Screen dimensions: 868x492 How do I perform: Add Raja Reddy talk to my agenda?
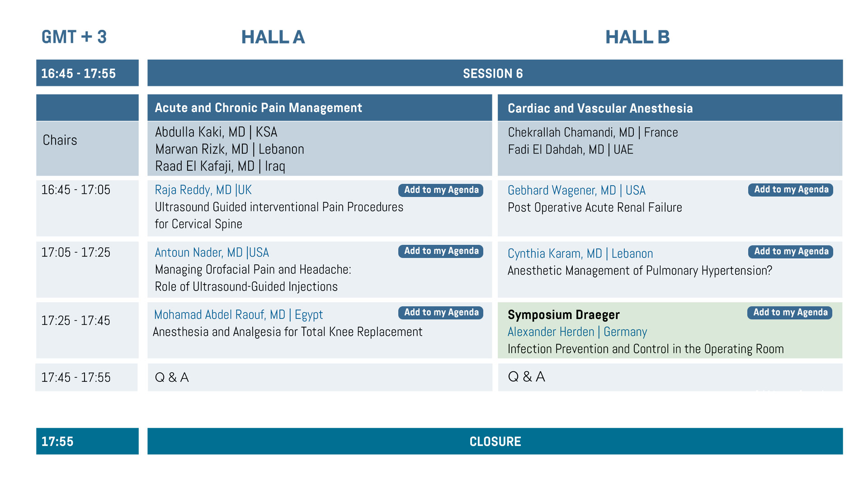[x=441, y=190]
